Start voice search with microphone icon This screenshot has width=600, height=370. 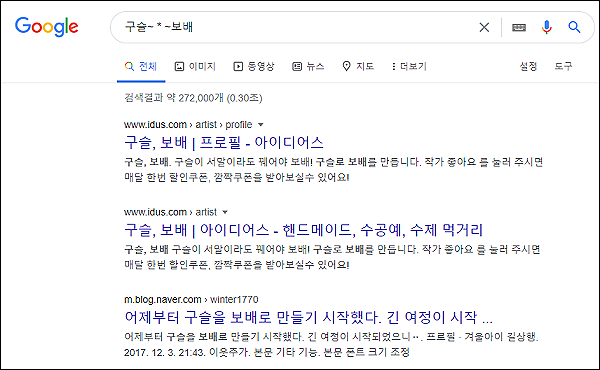(x=547, y=27)
